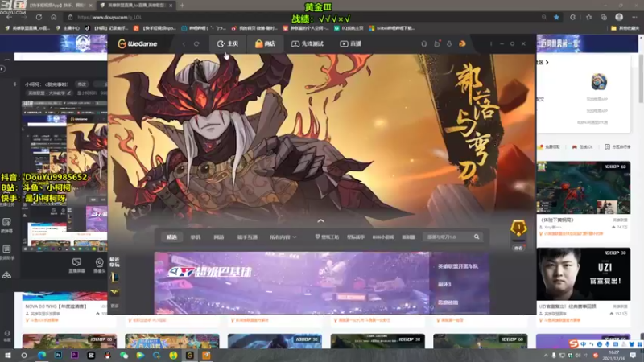Open the WeGame 商店 store tab

click(266, 43)
